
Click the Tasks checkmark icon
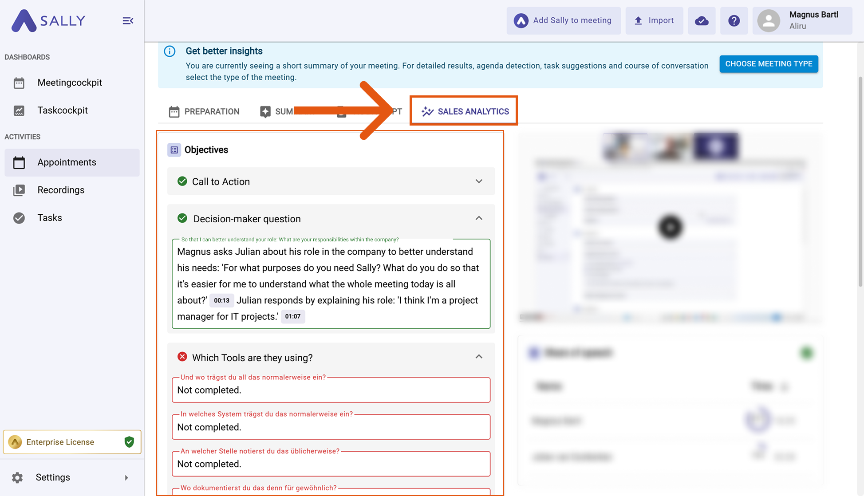coord(19,218)
